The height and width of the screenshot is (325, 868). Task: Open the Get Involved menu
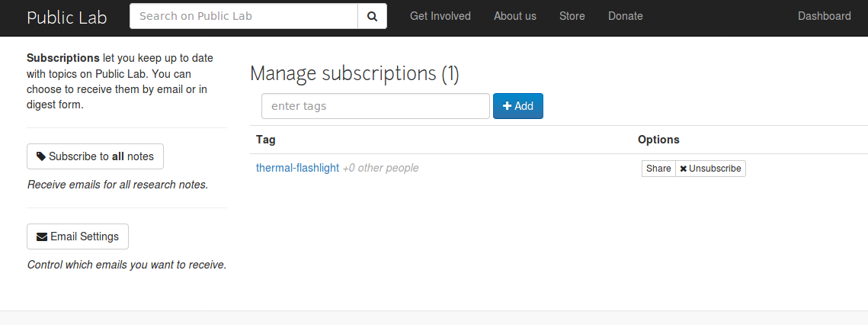(x=440, y=16)
